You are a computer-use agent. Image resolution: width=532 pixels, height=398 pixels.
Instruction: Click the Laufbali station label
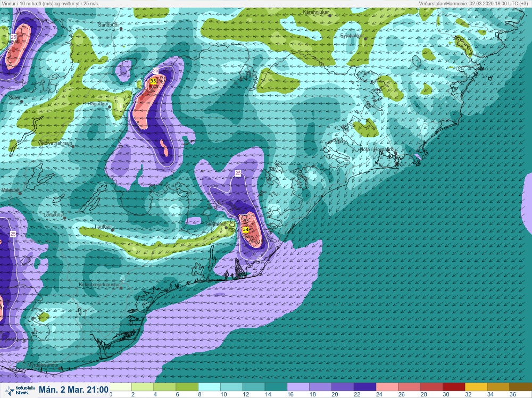click(x=103, y=227)
